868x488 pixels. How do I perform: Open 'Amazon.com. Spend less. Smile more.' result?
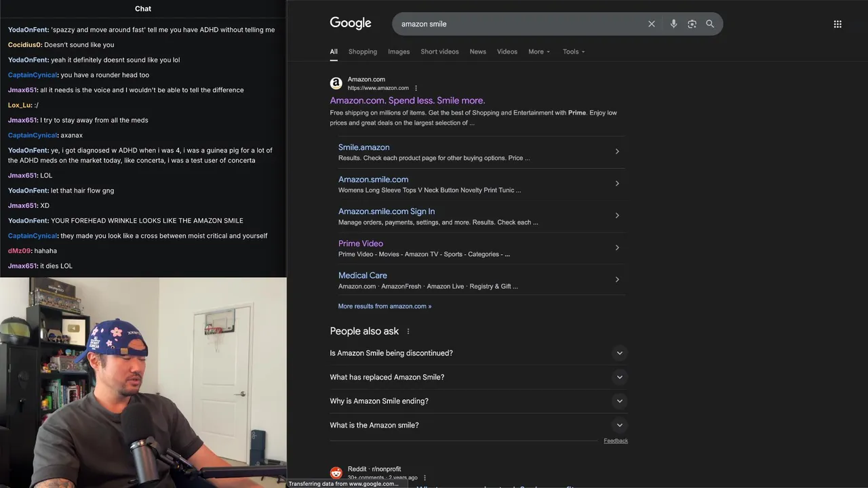click(408, 100)
